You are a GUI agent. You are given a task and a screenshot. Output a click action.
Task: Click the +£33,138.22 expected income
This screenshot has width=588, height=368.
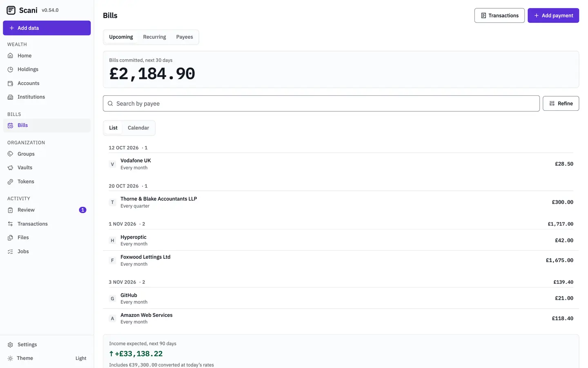[x=136, y=354]
